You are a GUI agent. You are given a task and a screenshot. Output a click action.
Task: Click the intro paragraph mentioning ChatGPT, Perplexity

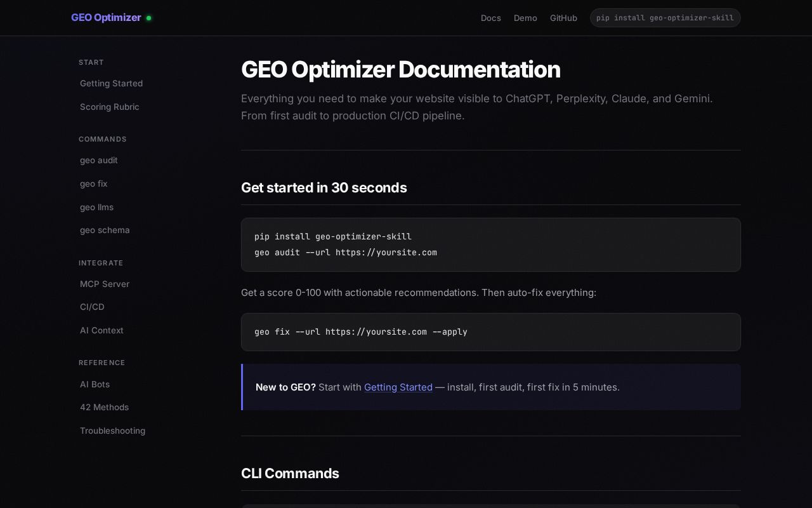[477, 107]
